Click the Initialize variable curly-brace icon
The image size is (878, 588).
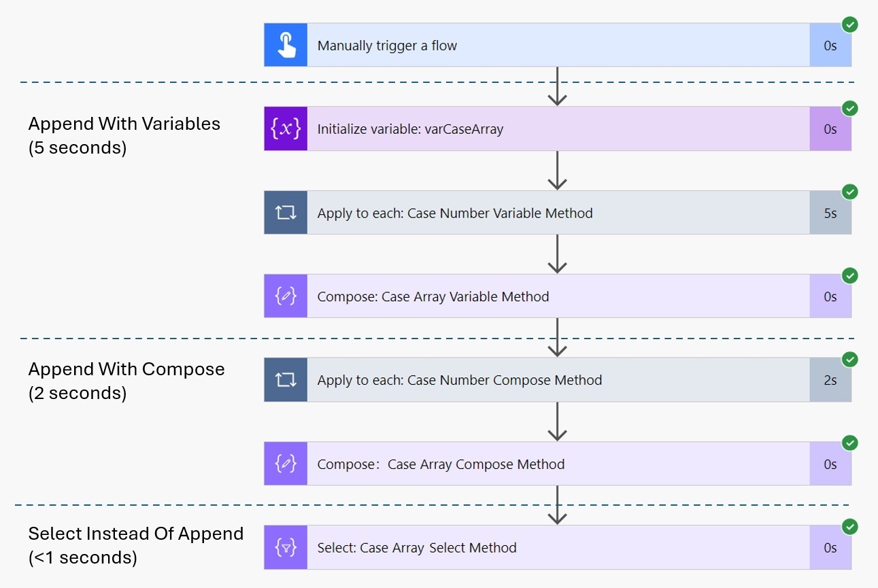click(x=286, y=129)
